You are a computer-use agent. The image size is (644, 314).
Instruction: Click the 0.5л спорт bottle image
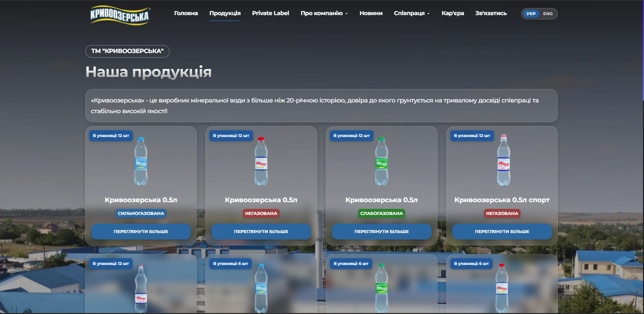coord(504,160)
